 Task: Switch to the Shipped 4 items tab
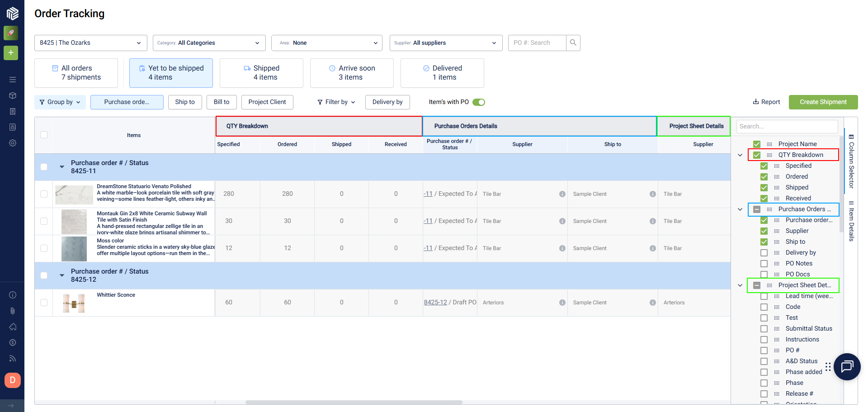pyautogui.click(x=261, y=73)
